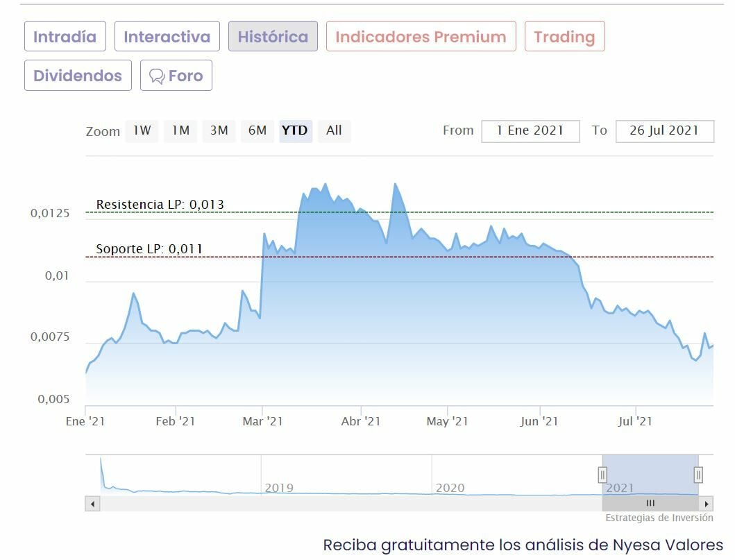
Task: View the Dividendos tab
Action: (x=78, y=76)
